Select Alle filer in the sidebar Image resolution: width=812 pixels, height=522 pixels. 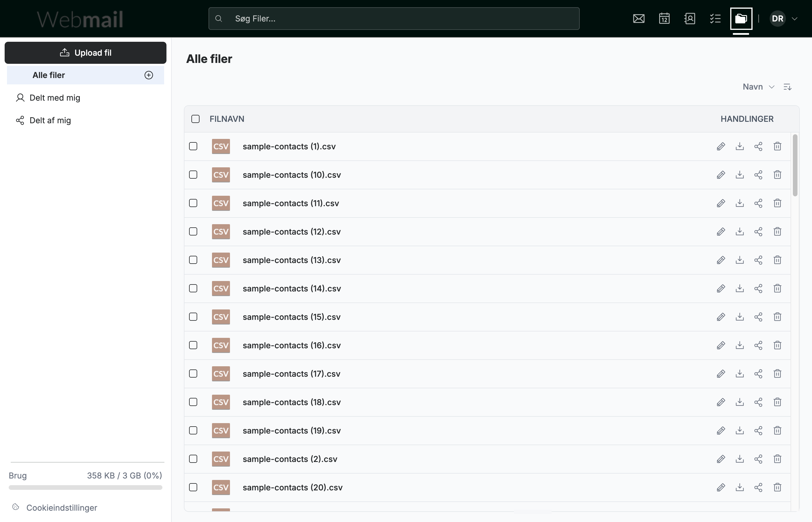(85, 75)
